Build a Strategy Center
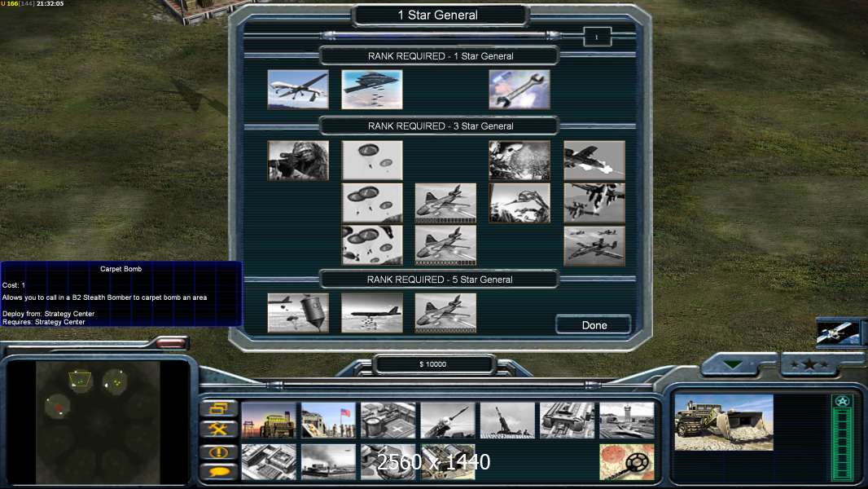 pos(269,462)
